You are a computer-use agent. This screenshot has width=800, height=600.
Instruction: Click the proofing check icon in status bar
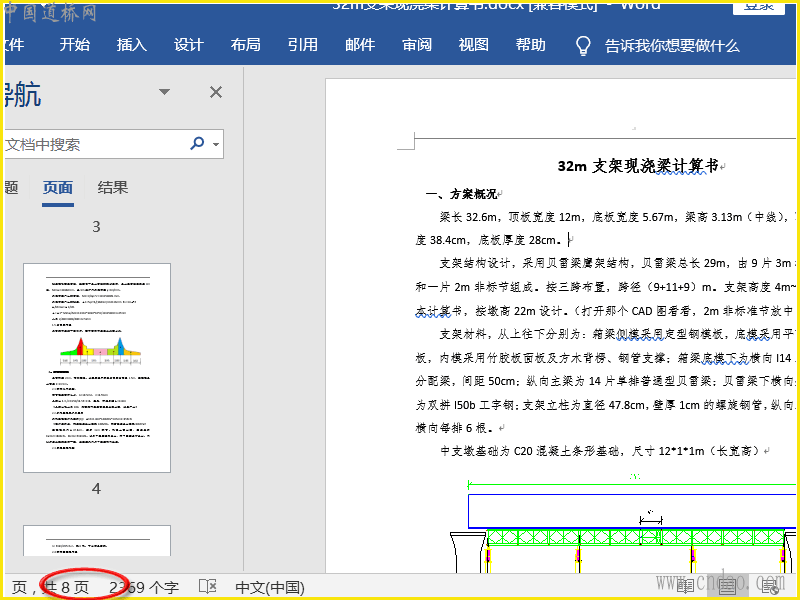click(x=208, y=586)
